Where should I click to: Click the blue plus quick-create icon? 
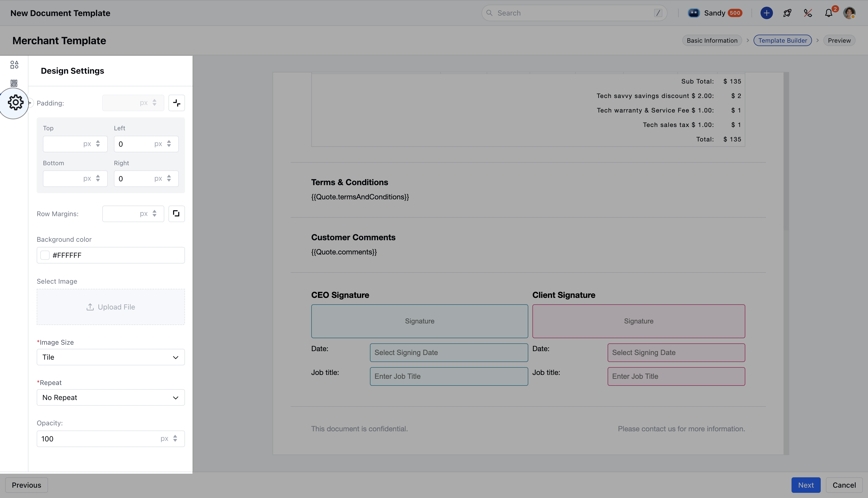(766, 13)
